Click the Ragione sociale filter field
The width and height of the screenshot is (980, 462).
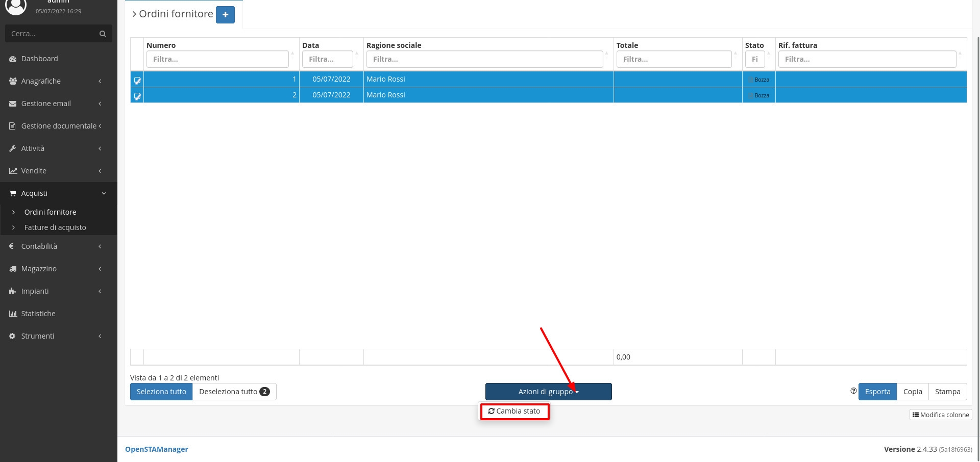[x=484, y=59]
